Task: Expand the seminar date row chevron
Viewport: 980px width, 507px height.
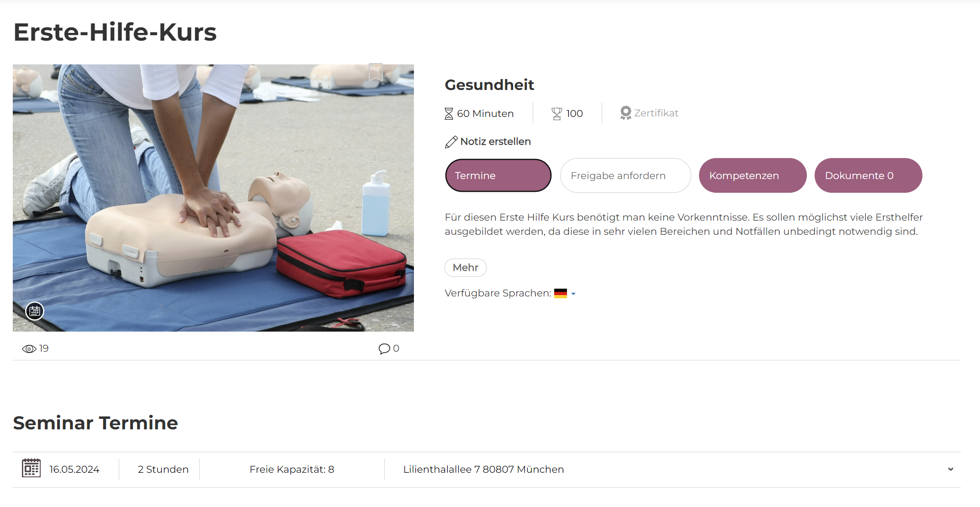Action: click(951, 469)
